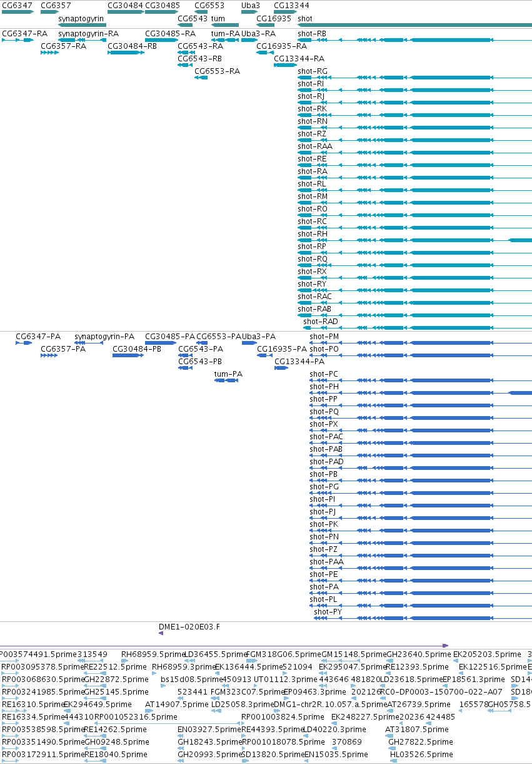
Task: Select EST GH27822.5prime
Action: tap(420, 741)
